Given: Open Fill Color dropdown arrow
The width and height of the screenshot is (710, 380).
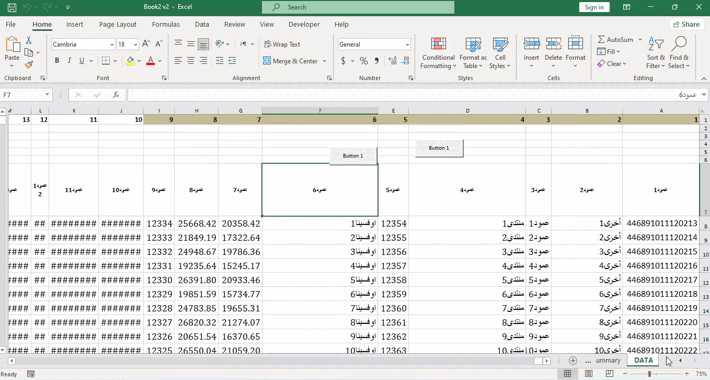Looking at the screenshot, I should (x=139, y=61).
